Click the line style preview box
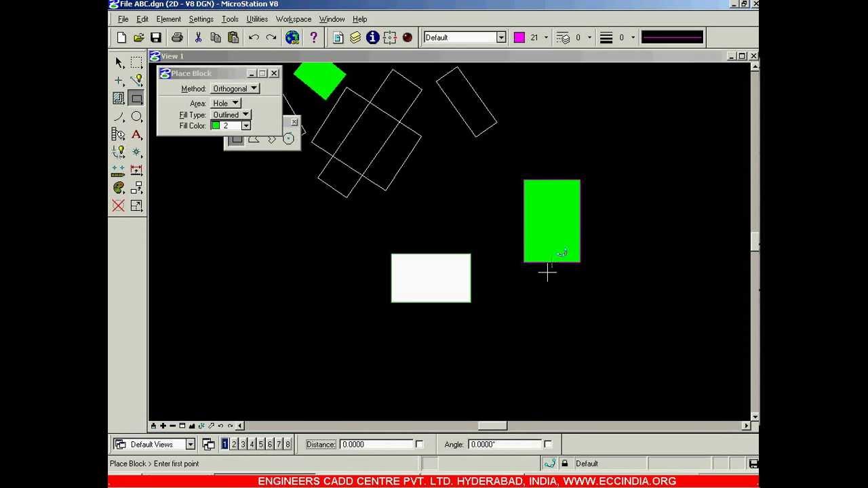Screen dimensions: 868x488 pos(672,38)
